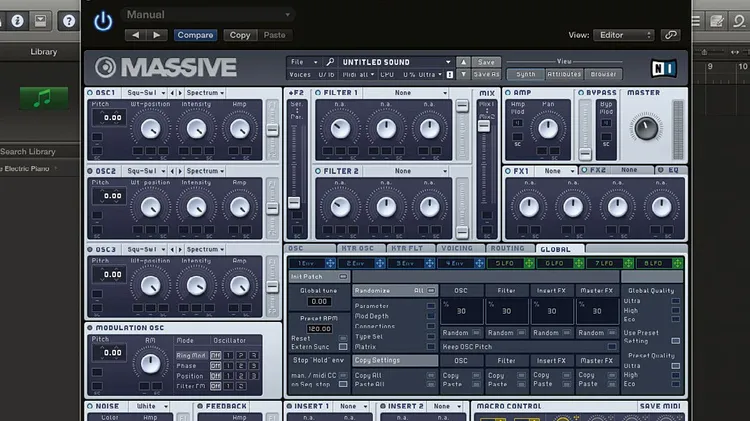This screenshot has width=750, height=421.
Task: Select previous sound with up arrow
Action: (x=463, y=62)
